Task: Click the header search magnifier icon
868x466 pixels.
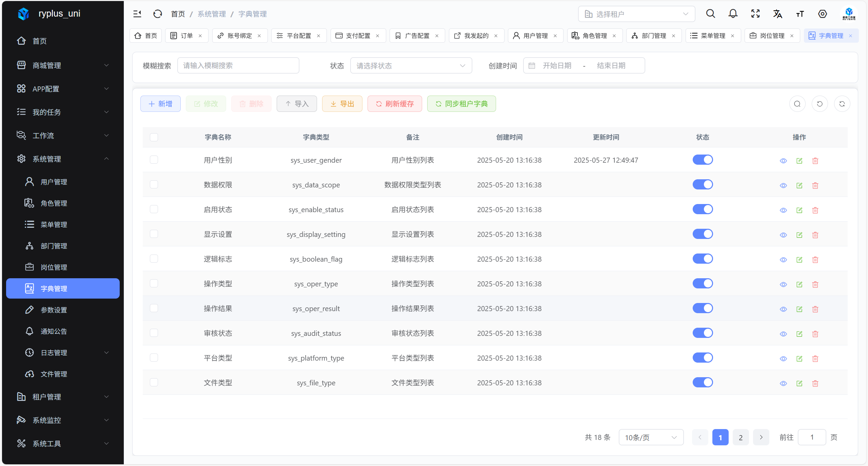Action: 710,14
